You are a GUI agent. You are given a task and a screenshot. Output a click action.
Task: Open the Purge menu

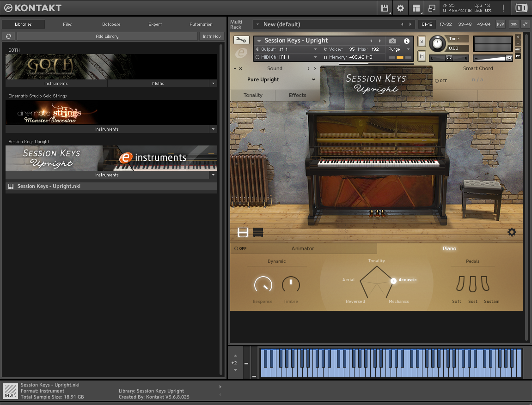pyautogui.click(x=399, y=49)
